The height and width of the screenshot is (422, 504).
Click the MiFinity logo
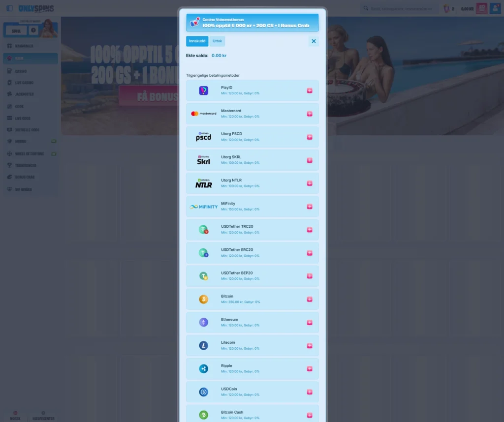pos(204,207)
